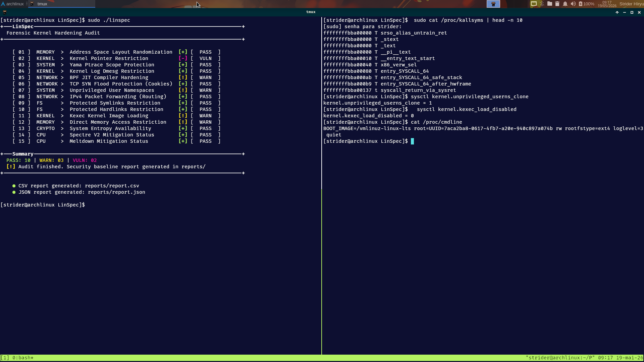Click the x86_verw_sel symbol line

point(370,65)
